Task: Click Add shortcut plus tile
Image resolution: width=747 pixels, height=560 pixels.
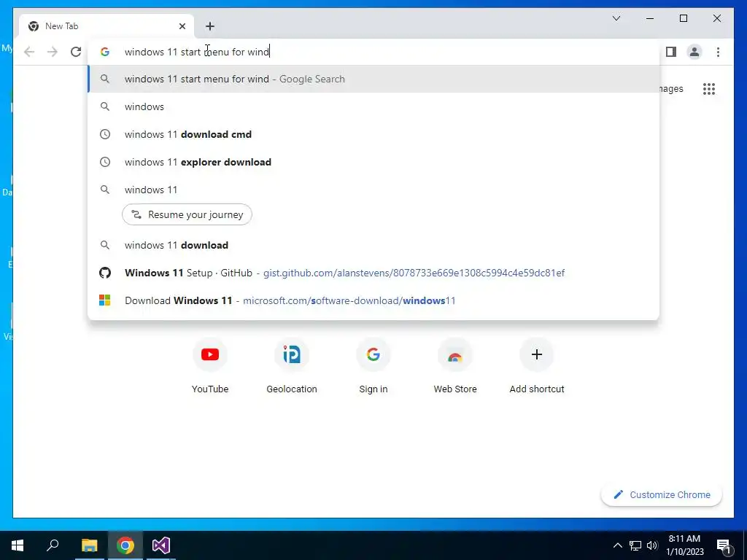Action: [x=537, y=366]
